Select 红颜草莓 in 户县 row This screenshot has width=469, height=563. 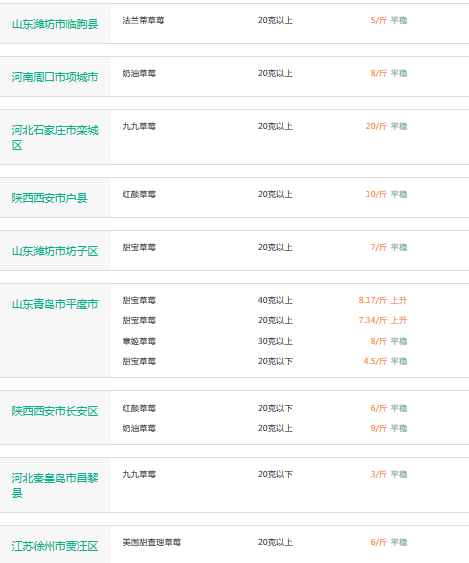(x=139, y=194)
